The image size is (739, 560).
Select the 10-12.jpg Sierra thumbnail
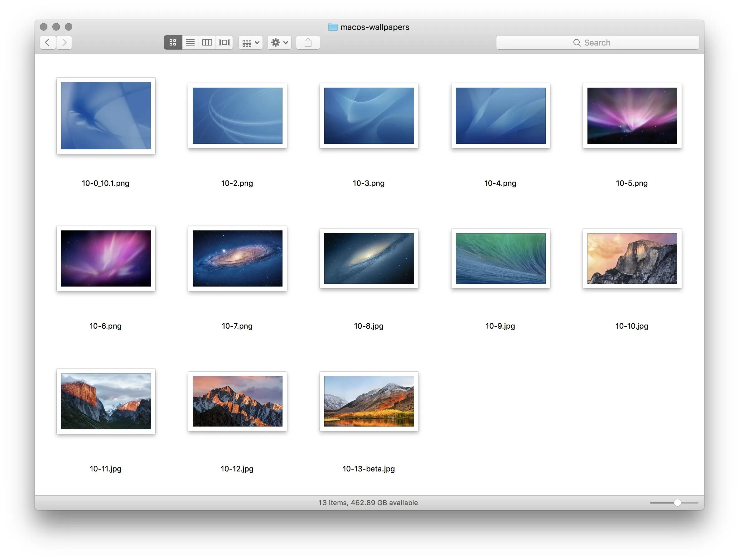point(238,401)
